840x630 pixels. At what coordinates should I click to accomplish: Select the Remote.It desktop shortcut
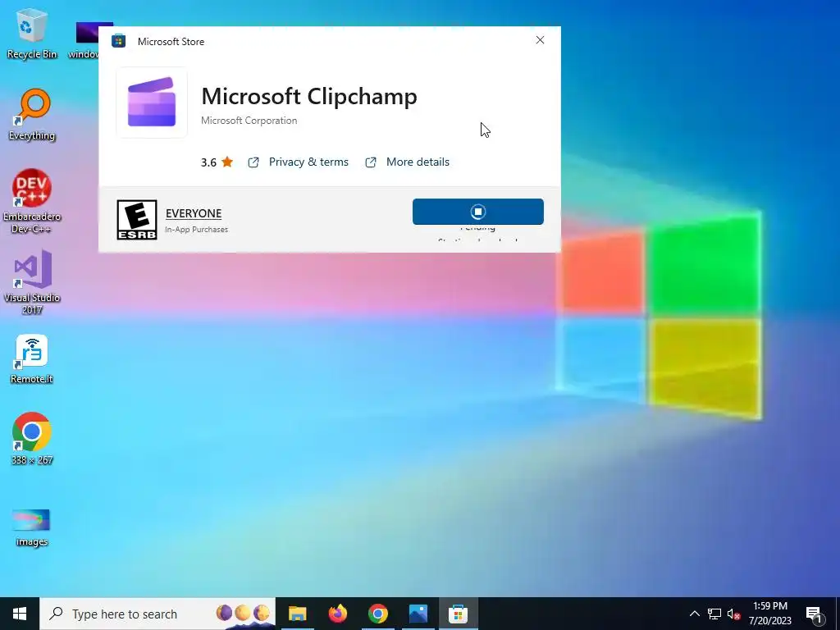[x=32, y=359]
